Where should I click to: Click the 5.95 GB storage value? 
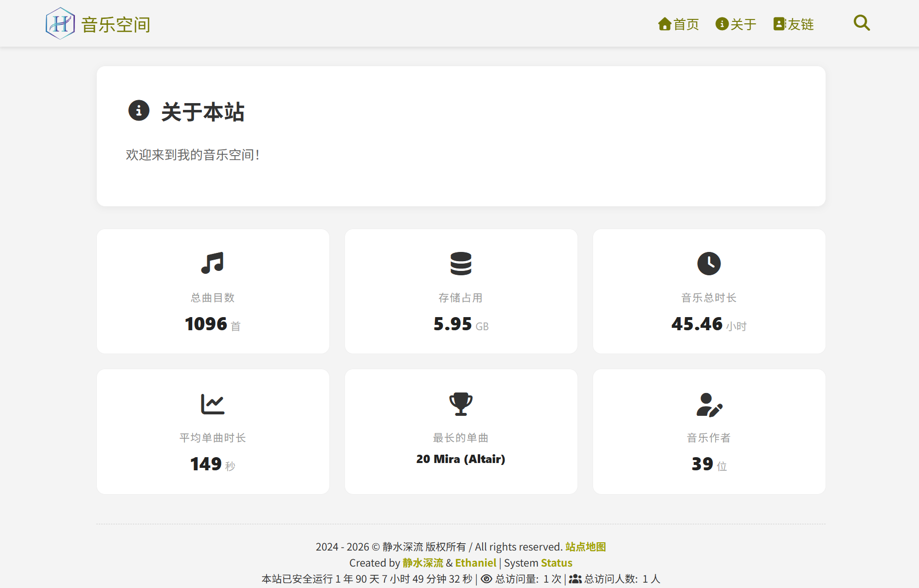point(461,324)
